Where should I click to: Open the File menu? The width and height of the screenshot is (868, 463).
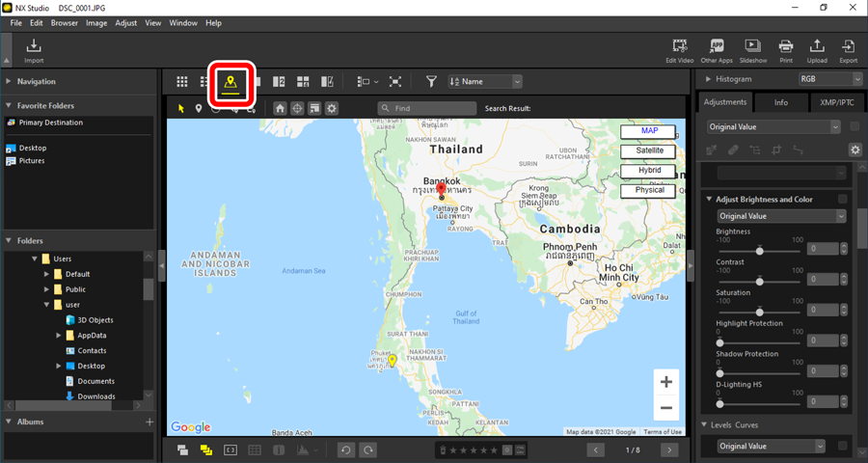(x=16, y=23)
